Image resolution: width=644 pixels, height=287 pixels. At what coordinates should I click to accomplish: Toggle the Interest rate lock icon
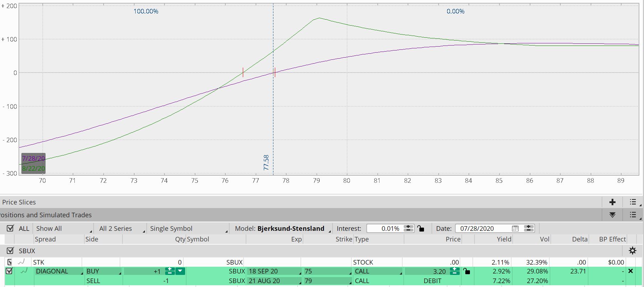click(420, 228)
